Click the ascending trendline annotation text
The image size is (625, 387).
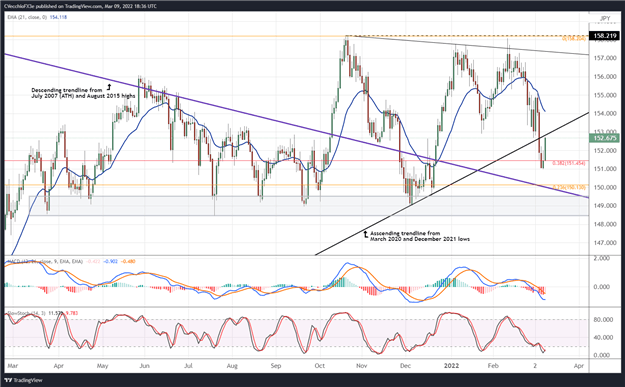(420, 236)
